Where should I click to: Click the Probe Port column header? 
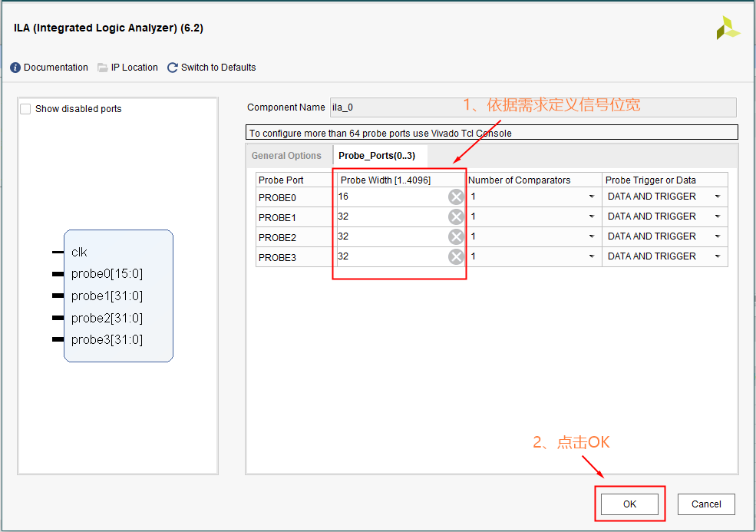(x=281, y=180)
